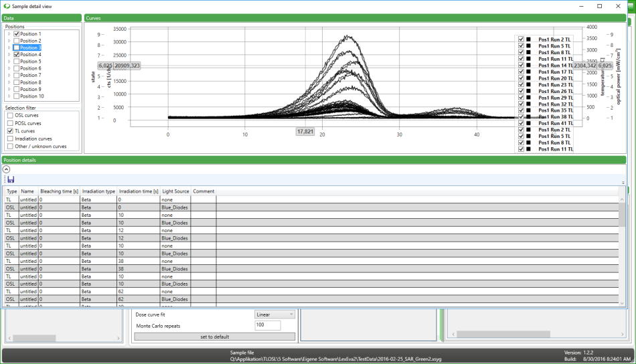Click the Light Source column header

[175, 191]
